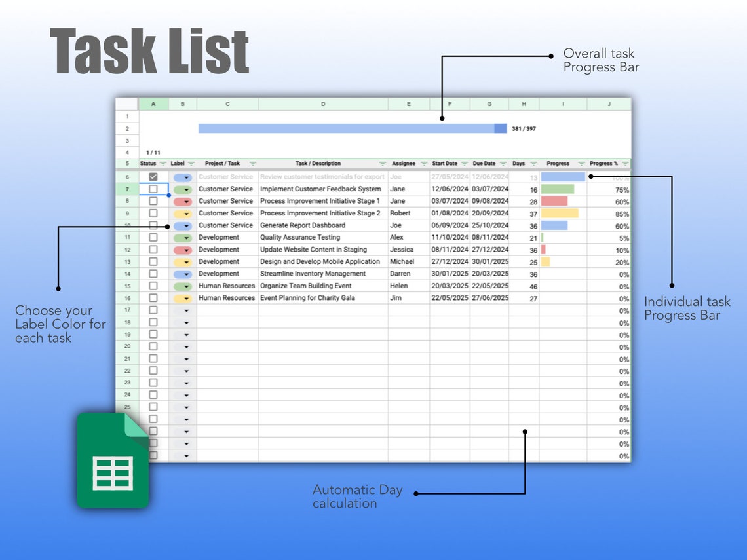Click the overall task progress bar
This screenshot has height=560, width=747.
[353, 128]
